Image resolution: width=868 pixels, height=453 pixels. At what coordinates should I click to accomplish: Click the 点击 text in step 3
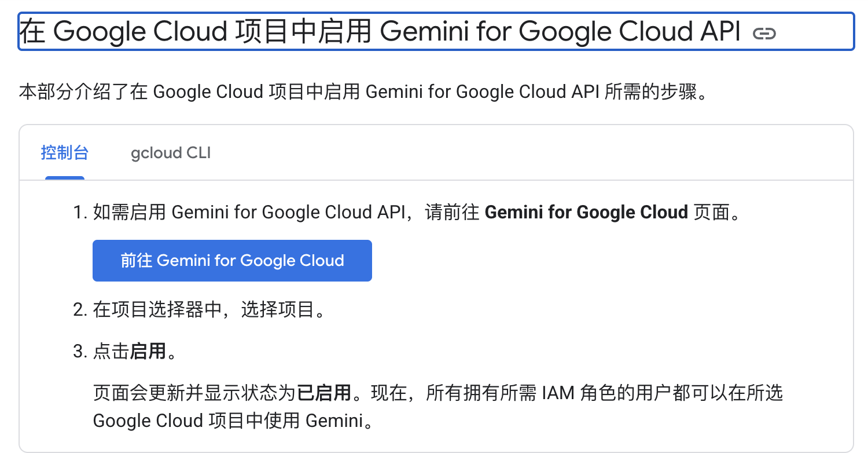click(111, 351)
